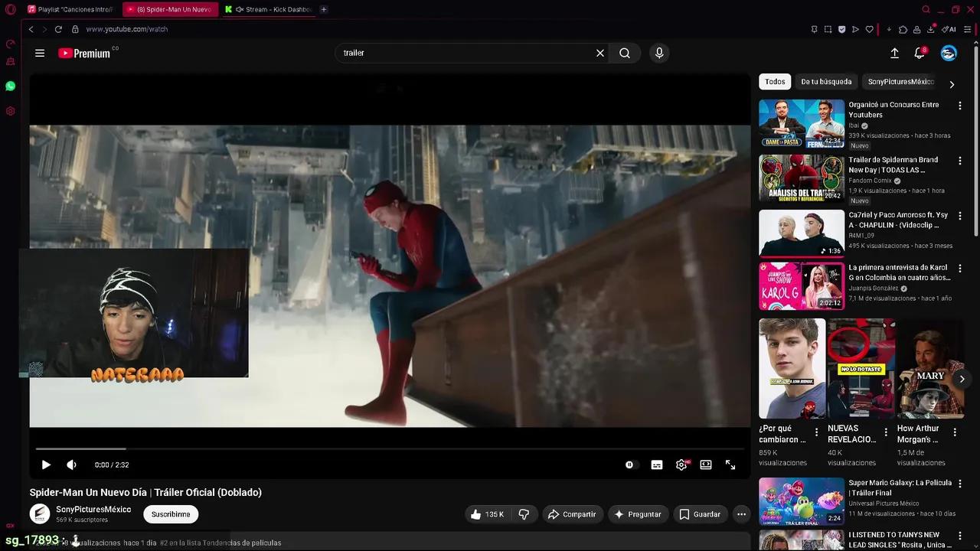Dislike the trailer video
This screenshot has height=551, width=980.
point(524,514)
